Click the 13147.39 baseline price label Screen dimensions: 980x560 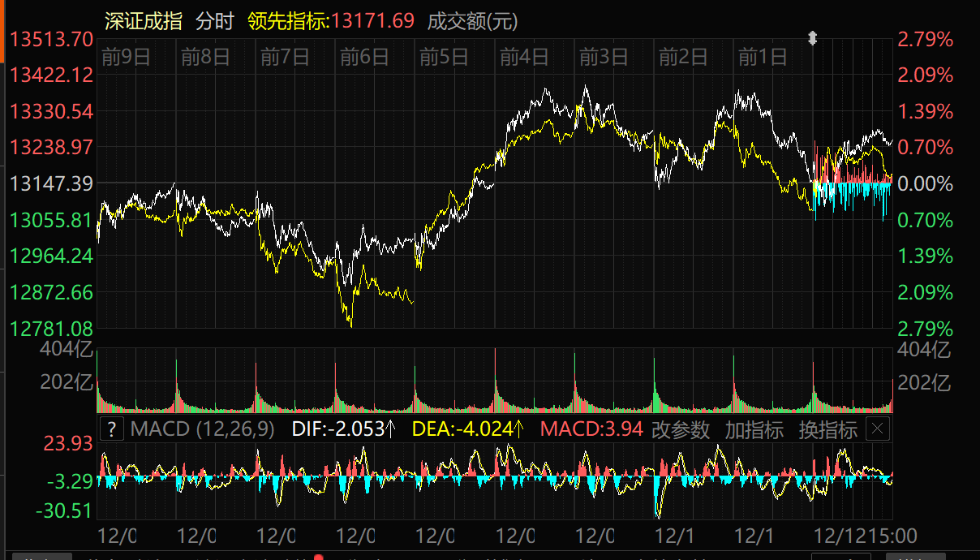[50, 183]
